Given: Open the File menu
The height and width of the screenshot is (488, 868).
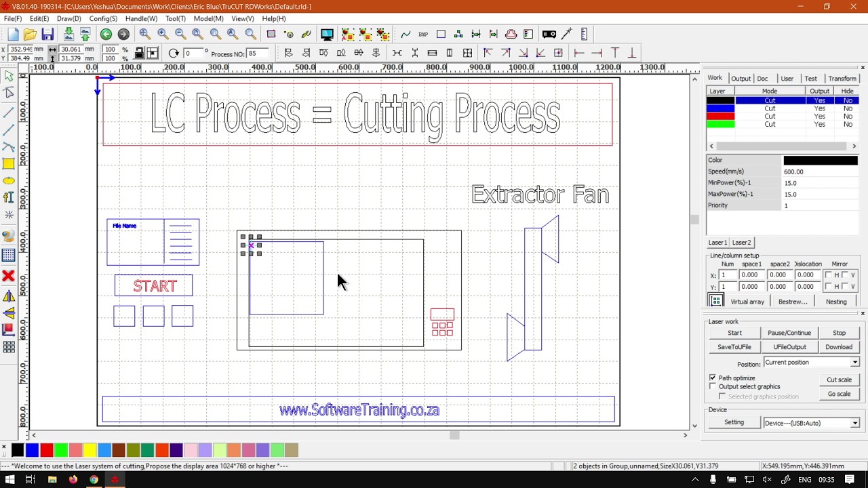Looking at the screenshot, I should (x=13, y=19).
